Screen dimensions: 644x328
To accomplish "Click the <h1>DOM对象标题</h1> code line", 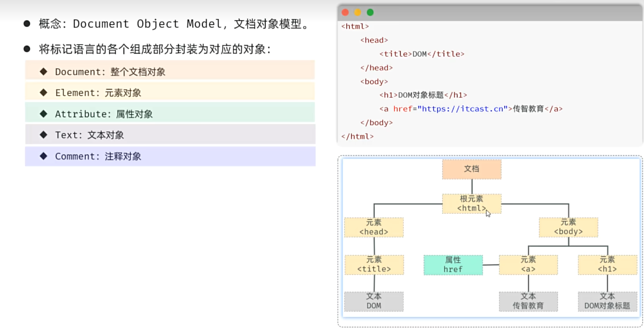I will [423, 95].
